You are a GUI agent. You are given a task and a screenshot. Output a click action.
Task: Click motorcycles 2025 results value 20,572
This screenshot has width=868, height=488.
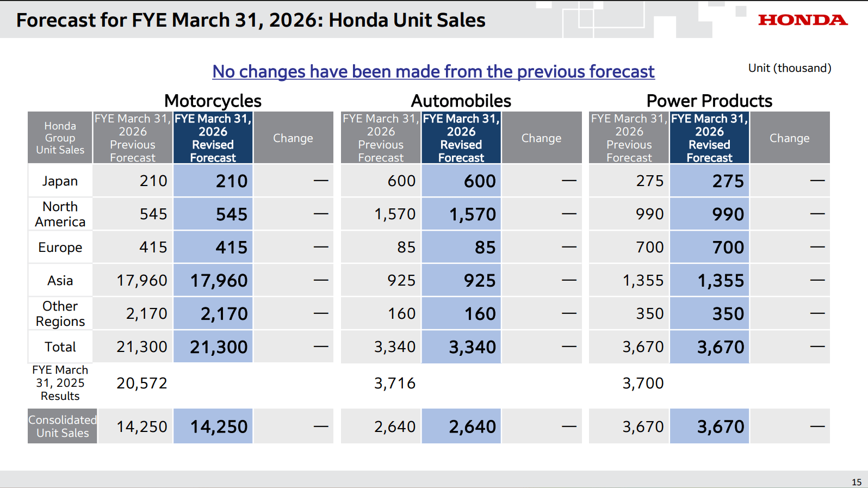(141, 384)
